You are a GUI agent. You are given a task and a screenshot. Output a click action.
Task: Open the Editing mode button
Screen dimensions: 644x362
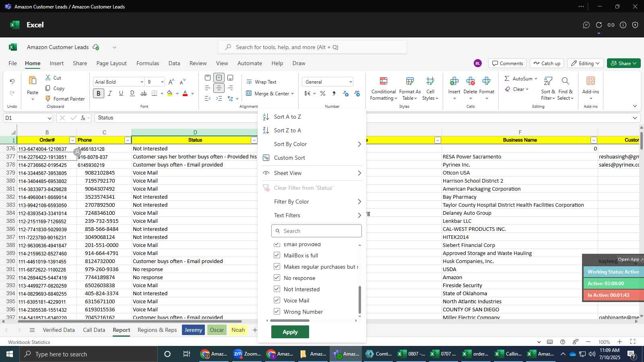coord(585,63)
